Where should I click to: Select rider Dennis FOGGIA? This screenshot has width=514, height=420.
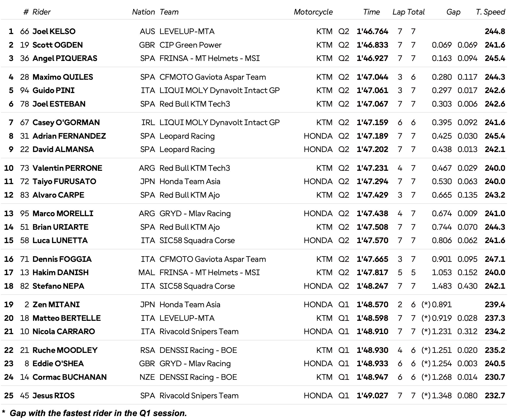coord(62,259)
